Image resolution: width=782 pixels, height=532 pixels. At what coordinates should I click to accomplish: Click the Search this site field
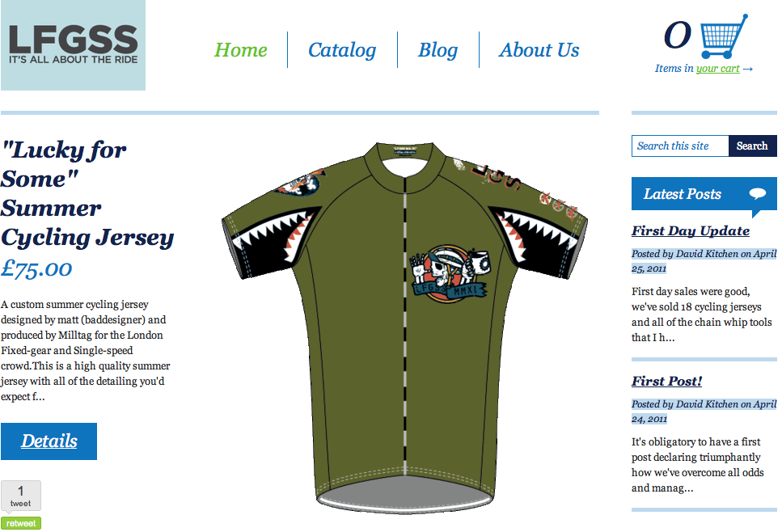pos(680,146)
